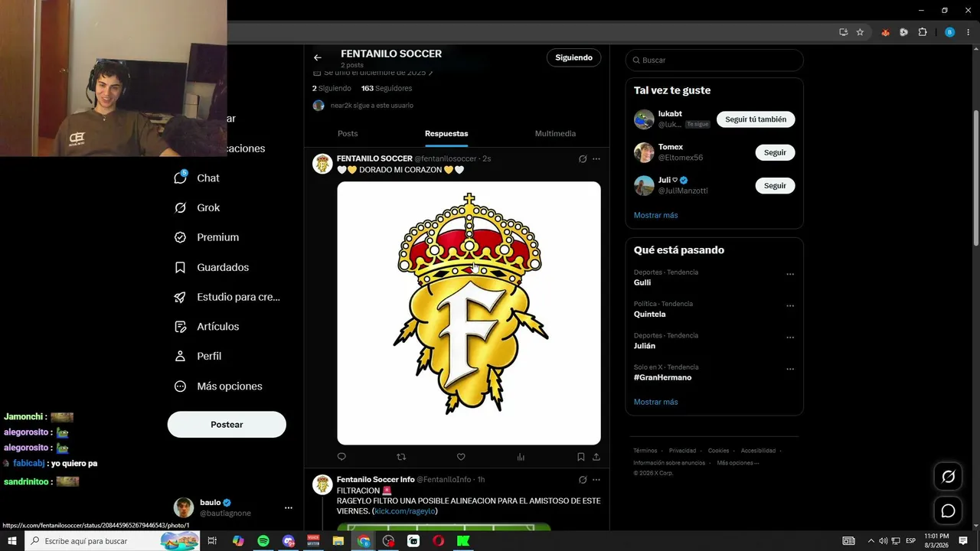Open the kick.com/rageylo link
This screenshot has width=980, height=551.
point(405,511)
